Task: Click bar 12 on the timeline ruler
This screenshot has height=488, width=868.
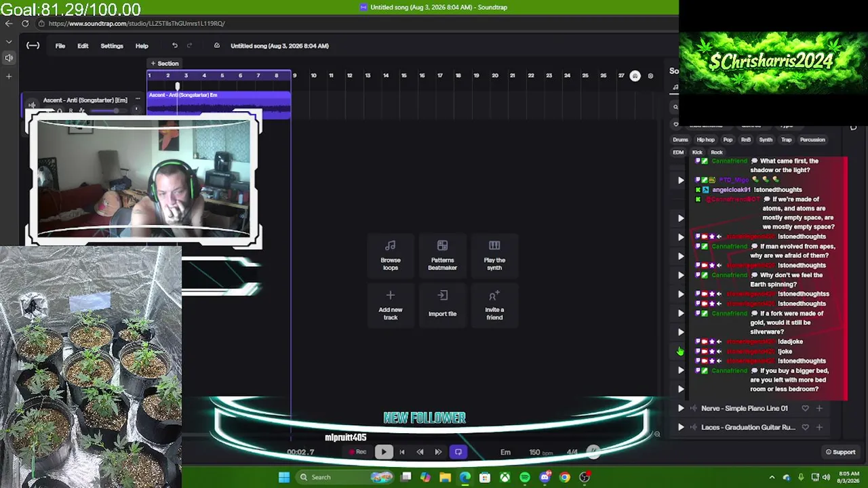Action: pyautogui.click(x=350, y=76)
